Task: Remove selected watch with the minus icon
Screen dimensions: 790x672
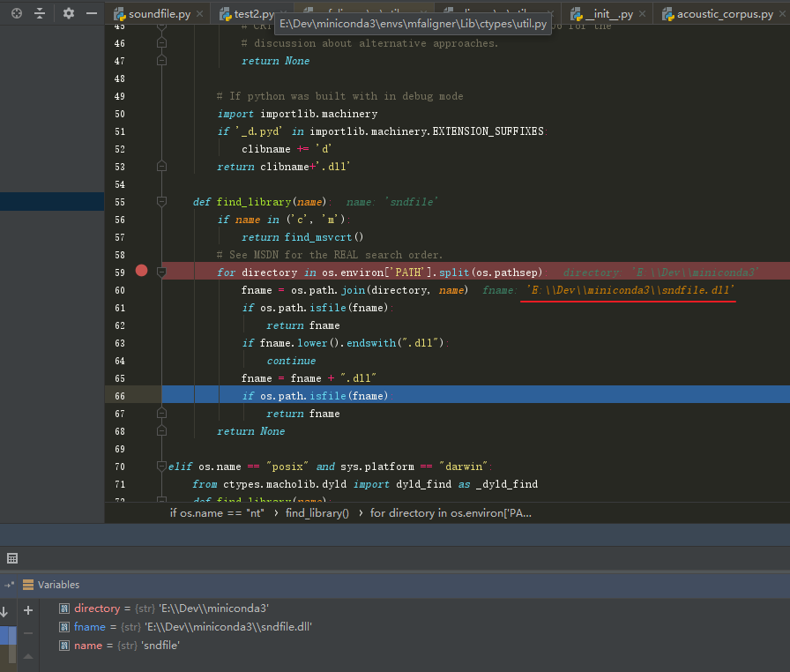Action: point(27,632)
